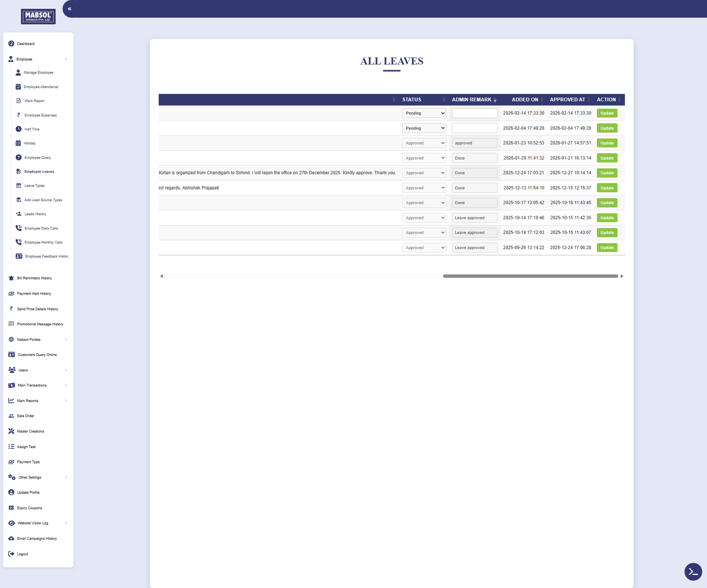
Task: Click the Bill Reminders bell icon
Action: pyautogui.click(x=11, y=278)
